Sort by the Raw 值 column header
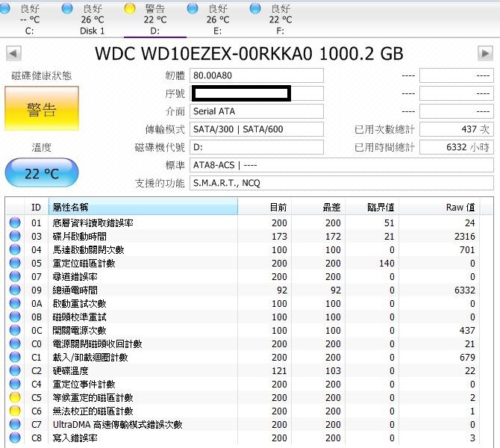500x448 pixels. tap(439, 207)
